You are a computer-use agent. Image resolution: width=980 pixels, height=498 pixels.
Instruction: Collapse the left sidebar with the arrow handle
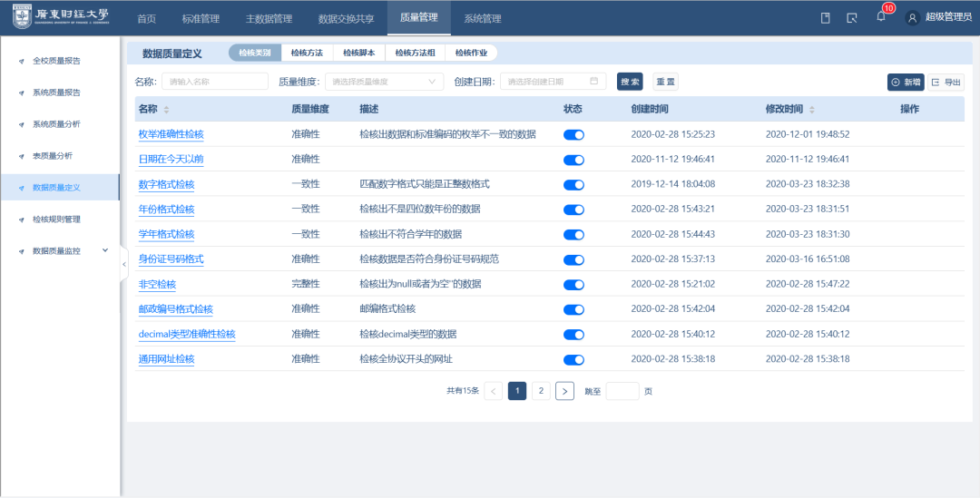pos(123,264)
